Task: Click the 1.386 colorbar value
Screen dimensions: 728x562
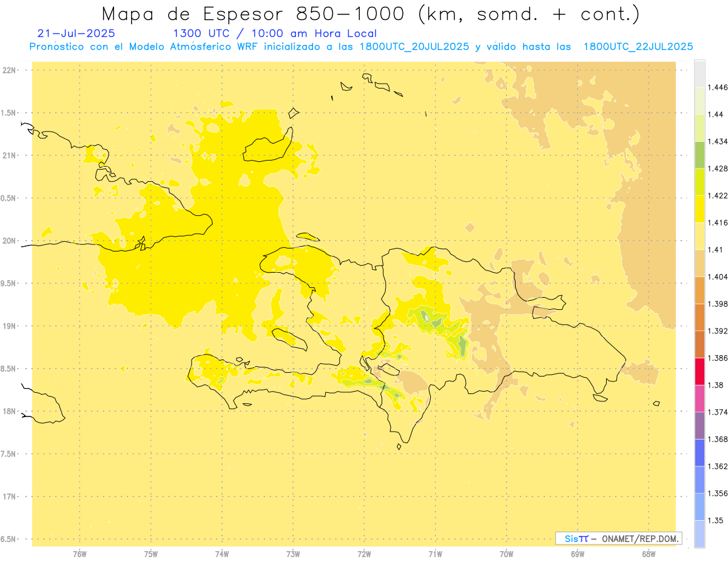Action: pyautogui.click(x=716, y=358)
